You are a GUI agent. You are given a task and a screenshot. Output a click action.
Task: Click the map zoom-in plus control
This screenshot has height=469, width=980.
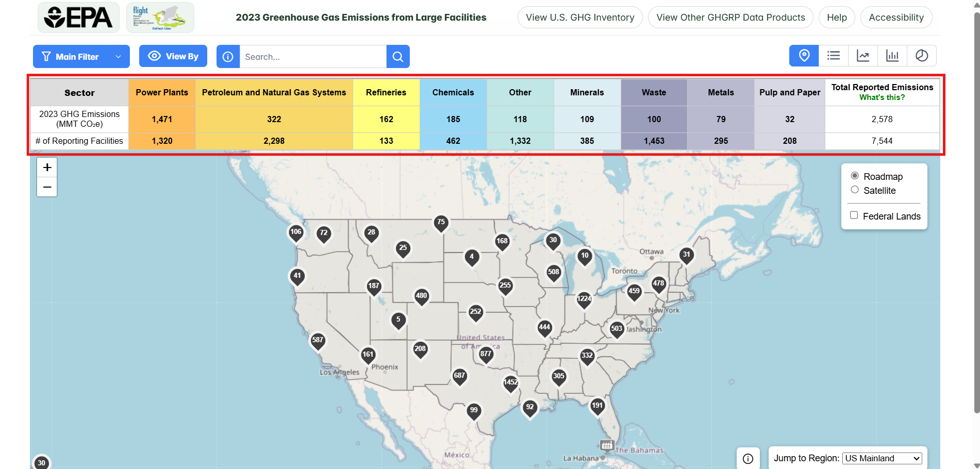[47, 167]
